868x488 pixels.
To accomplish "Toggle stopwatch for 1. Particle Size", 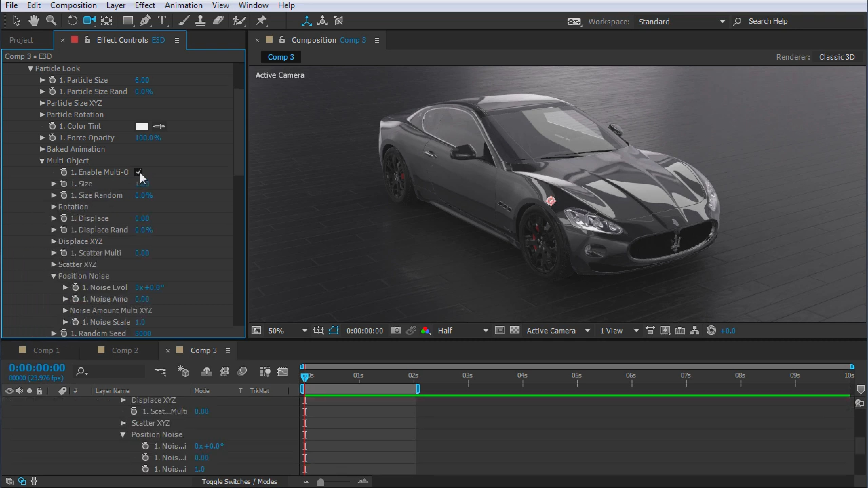I will pyautogui.click(x=52, y=80).
